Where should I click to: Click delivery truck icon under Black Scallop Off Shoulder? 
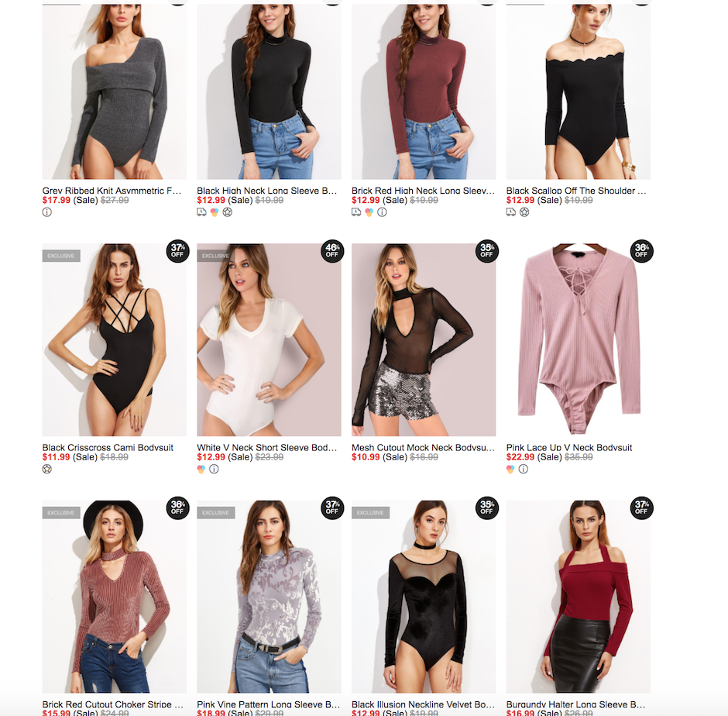(x=510, y=212)
